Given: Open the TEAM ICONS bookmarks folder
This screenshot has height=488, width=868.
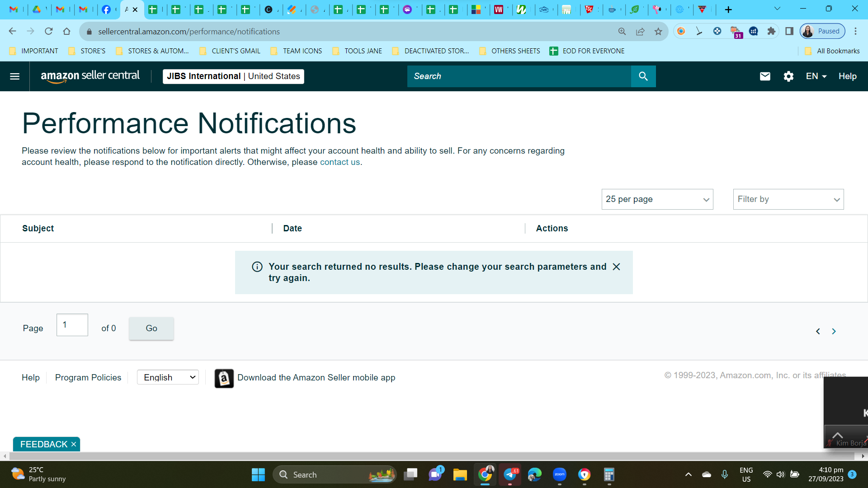Looking at the screenshot, I should 297,51.
